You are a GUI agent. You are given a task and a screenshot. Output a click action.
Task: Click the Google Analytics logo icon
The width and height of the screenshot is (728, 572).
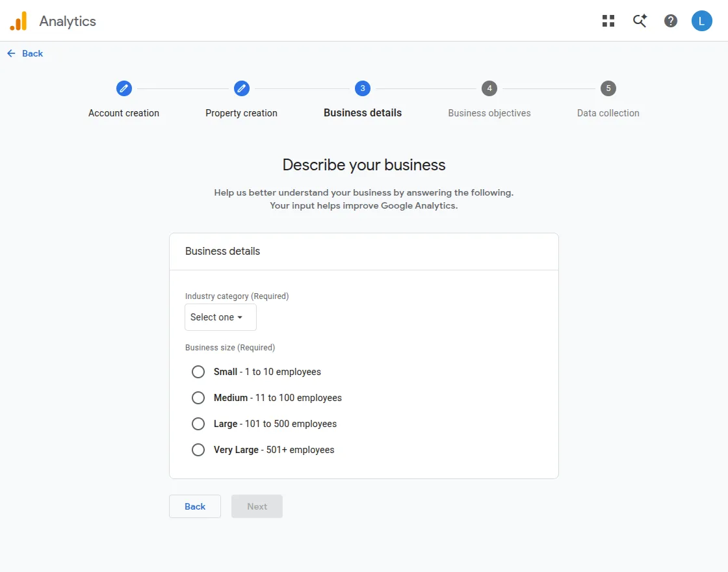[19, 21]
